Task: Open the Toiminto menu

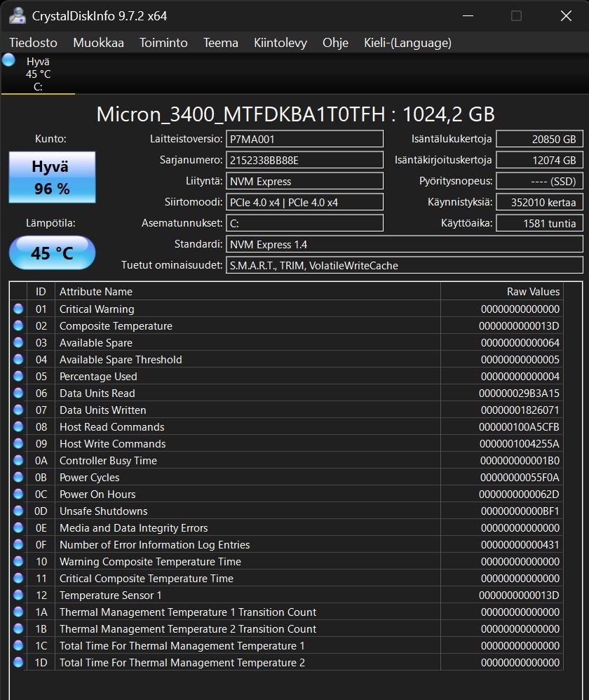Action: point(163,43)
